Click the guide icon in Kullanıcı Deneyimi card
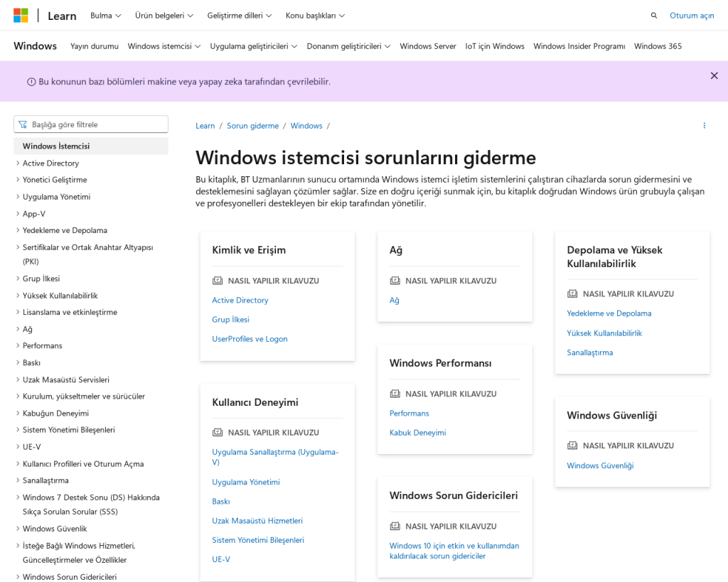 pos(218,432)
